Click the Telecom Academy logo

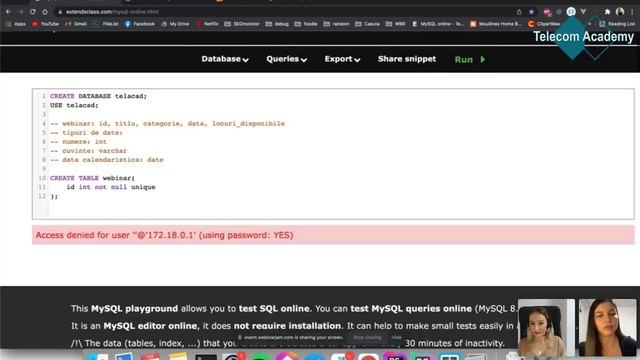tap(584, 37)
